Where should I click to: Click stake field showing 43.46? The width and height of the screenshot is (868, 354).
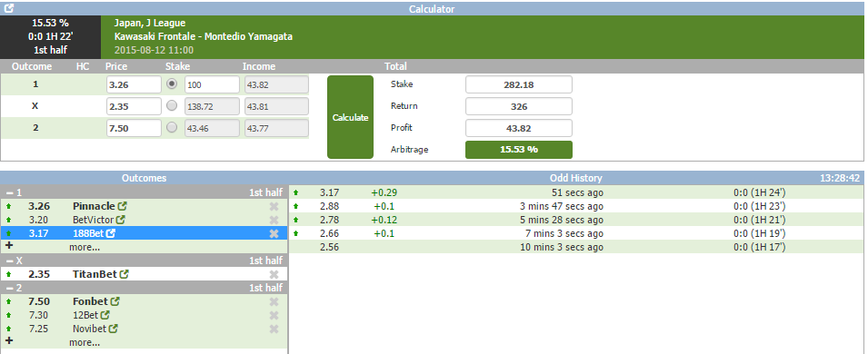[x=212, y=128]
